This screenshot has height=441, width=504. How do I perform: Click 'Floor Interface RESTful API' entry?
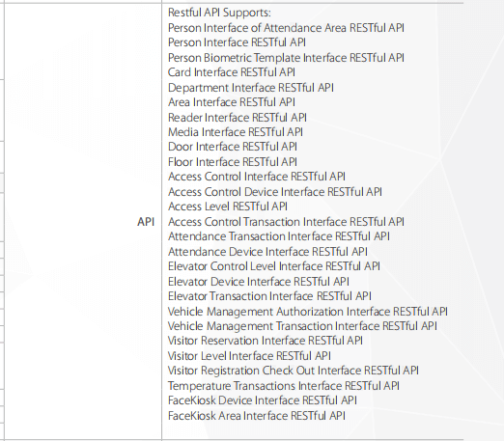coord(233,162)
